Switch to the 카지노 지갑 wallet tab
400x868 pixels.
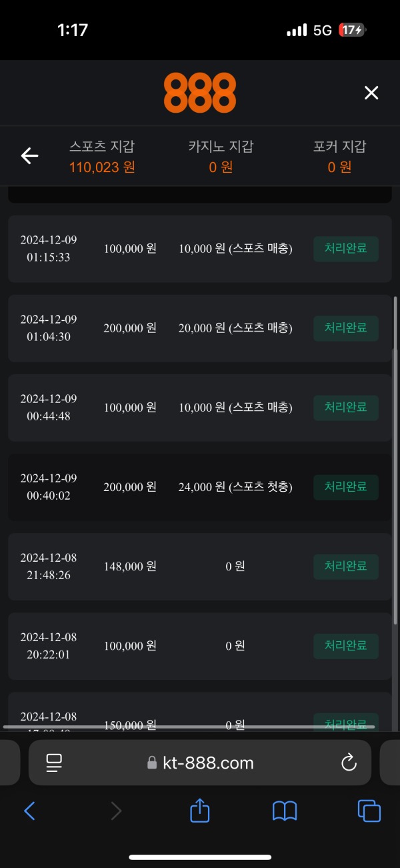(221, 155)
